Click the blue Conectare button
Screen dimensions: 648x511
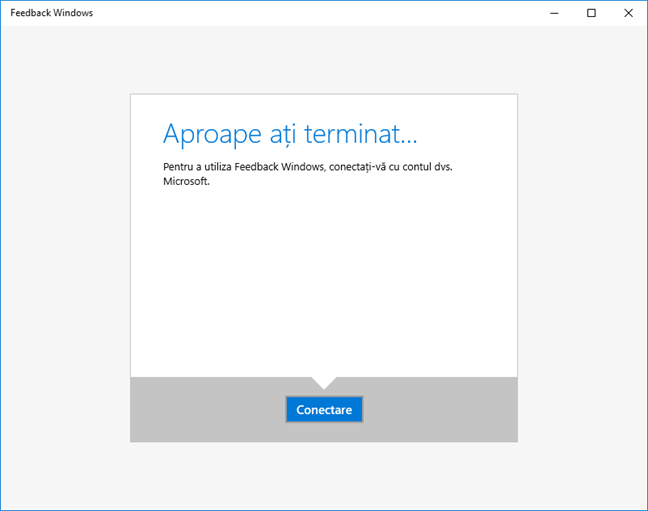(324, 409)
